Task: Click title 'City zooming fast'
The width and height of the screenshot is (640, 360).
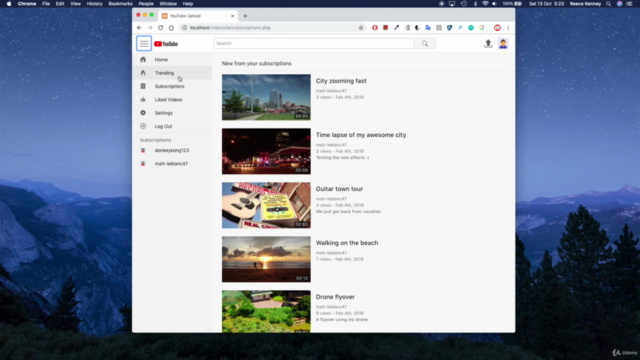Action: [341, 81]
